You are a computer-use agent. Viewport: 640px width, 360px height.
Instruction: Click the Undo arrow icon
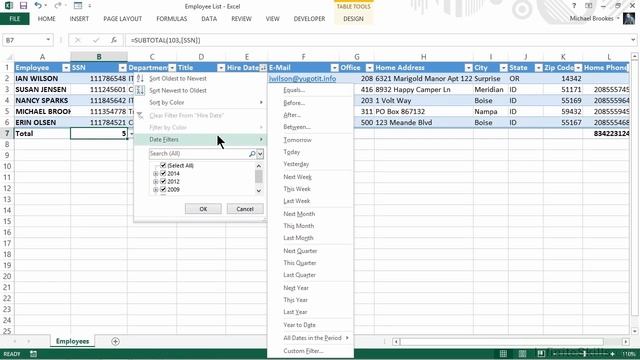[38, 6]
